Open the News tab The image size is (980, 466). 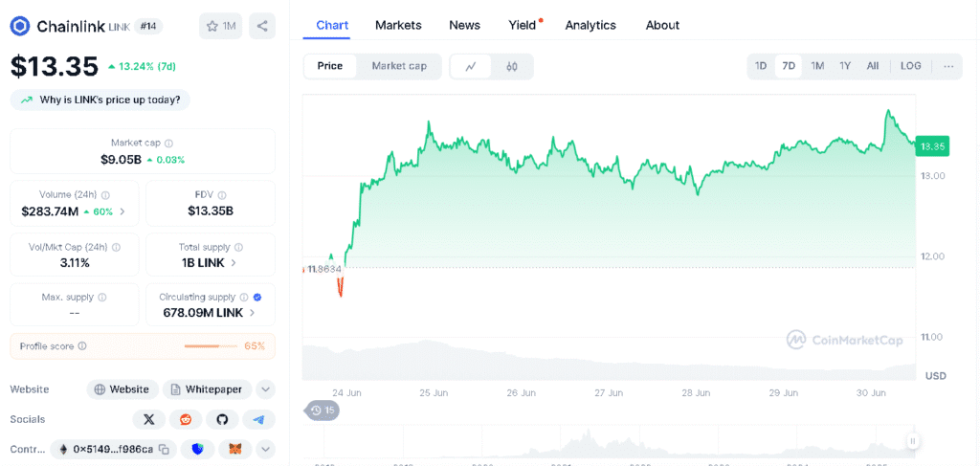464,26
